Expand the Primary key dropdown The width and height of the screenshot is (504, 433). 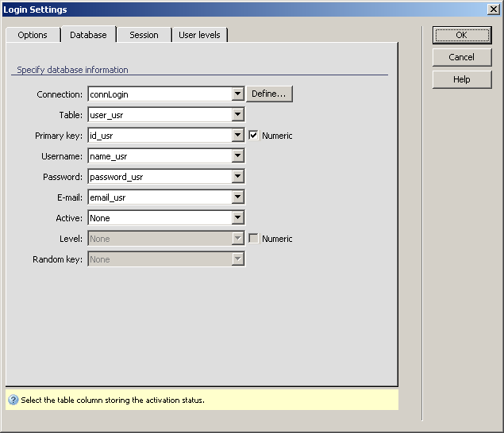coord(237,136)
